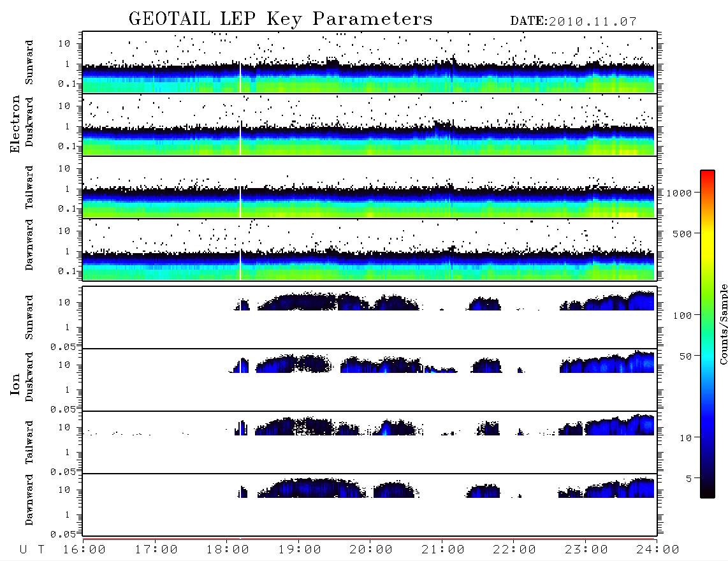This screenshot has width=728, height=561.
Task: Click the "U T" axis label
Action: (x=32, y=550)
